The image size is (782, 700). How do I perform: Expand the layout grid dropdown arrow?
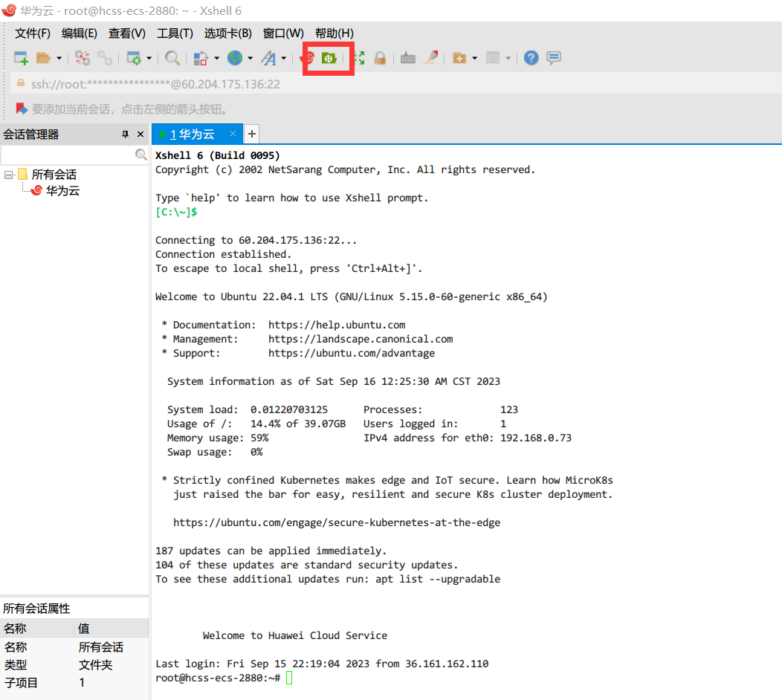[508, 58]
